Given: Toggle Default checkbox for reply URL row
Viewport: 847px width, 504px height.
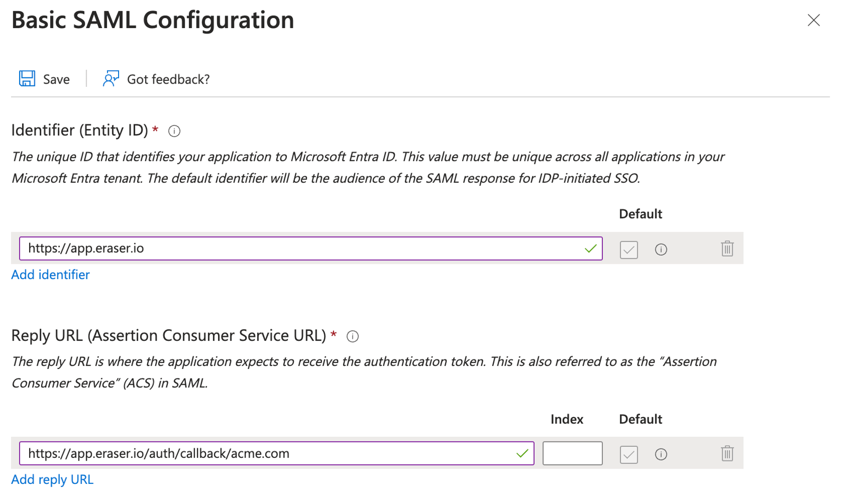Looking at the screenshot, I should click(629, 454).
